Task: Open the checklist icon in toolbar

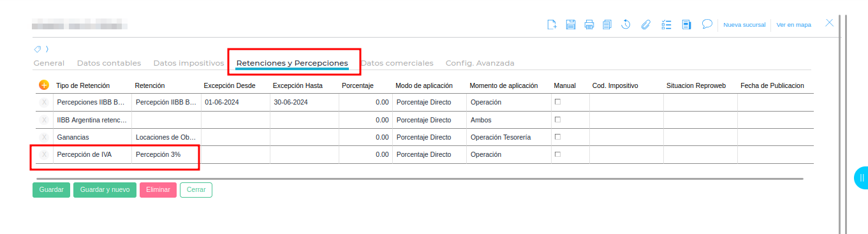Action: (667, 25)
